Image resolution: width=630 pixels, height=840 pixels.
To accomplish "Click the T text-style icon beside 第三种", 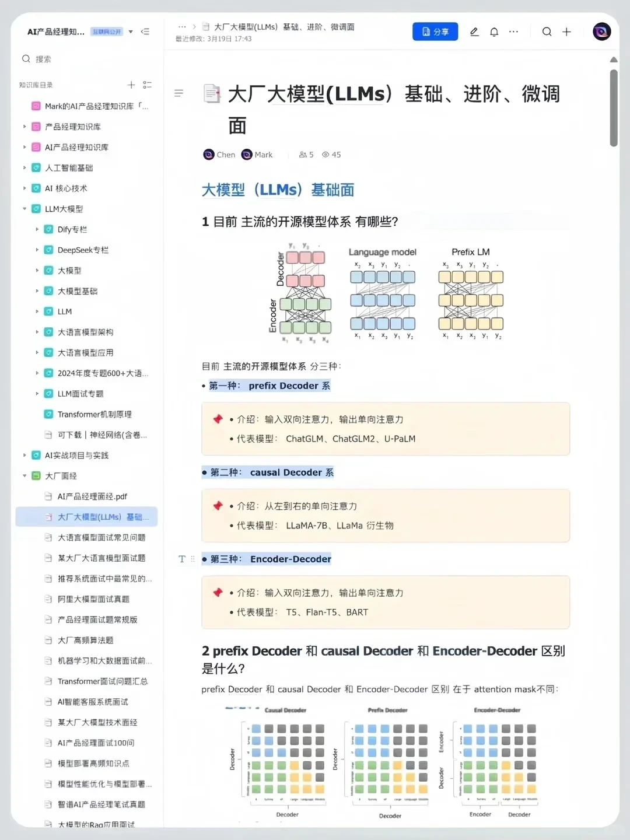I will pos(181,559).
